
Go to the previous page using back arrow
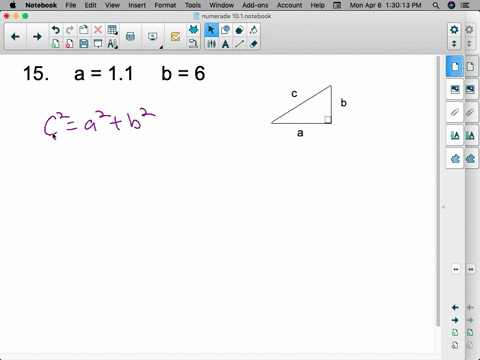pos(15,37)
